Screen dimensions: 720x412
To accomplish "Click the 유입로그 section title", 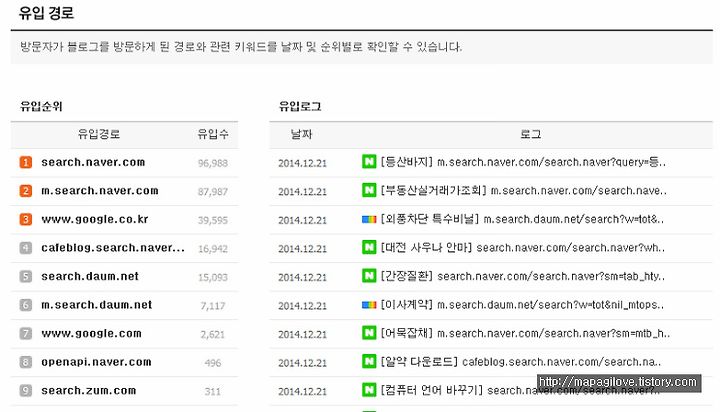I will coord(300,107).
